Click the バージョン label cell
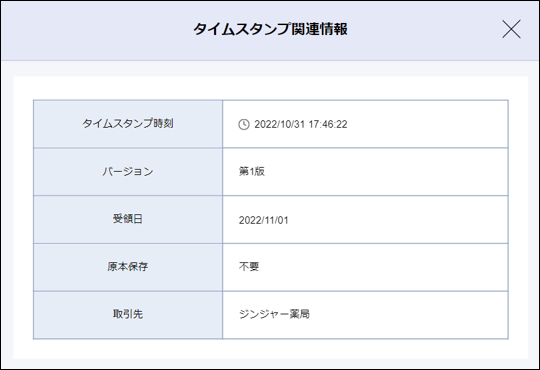 (x=128, y=172)
